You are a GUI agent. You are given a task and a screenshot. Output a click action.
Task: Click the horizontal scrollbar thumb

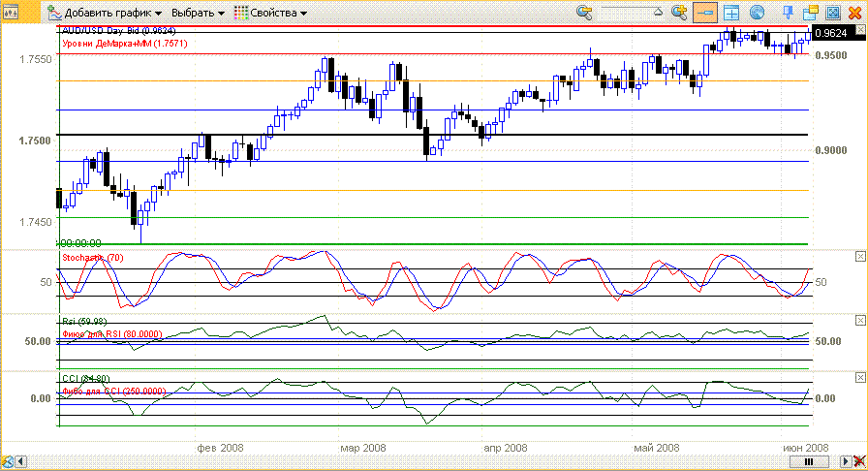pos(809,461)
